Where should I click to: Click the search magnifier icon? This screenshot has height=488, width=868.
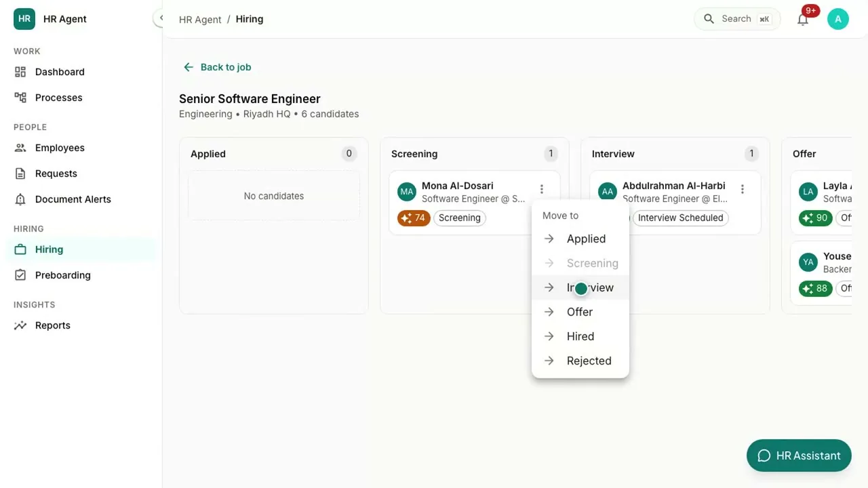709,19
